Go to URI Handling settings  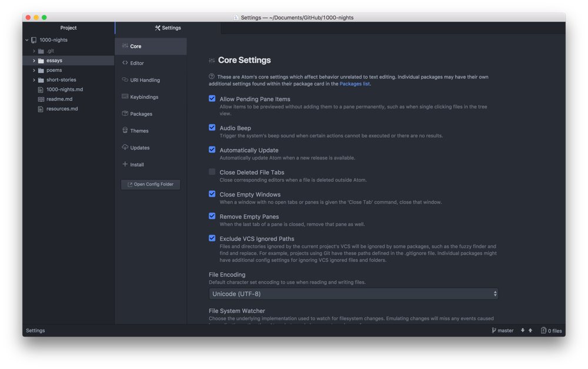click(151, 80)
